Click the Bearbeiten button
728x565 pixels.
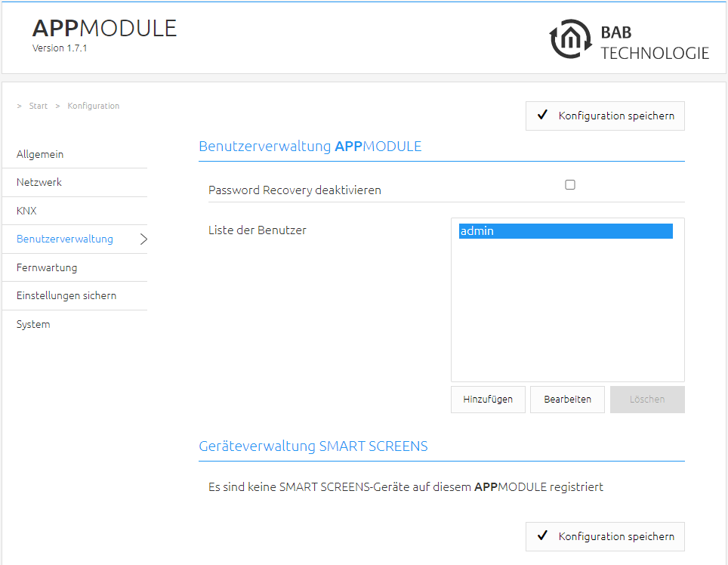pos(567,400)
